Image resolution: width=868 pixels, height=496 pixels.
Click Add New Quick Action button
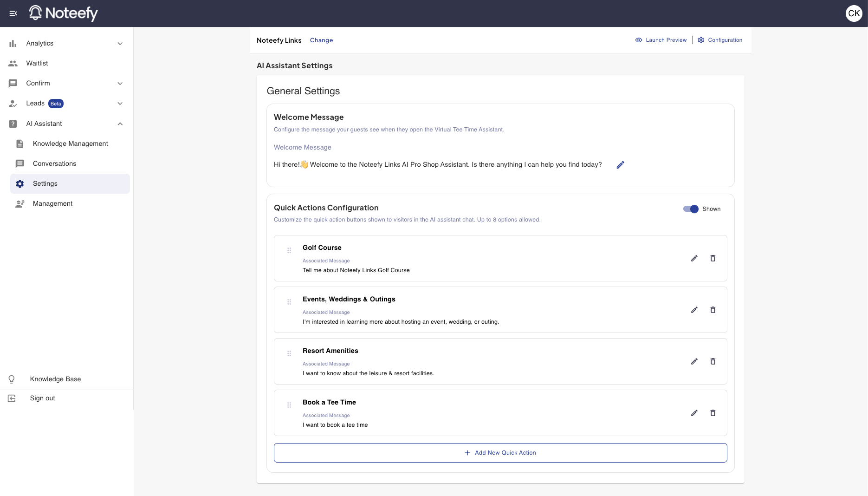coord(500,453)
